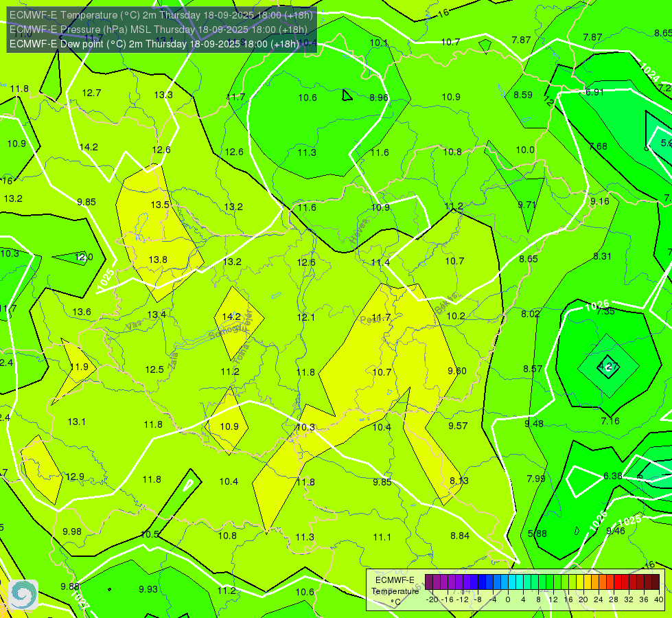Click the cyan 0 swatch in the legend
672x618 pixels.
coord(511,582)
